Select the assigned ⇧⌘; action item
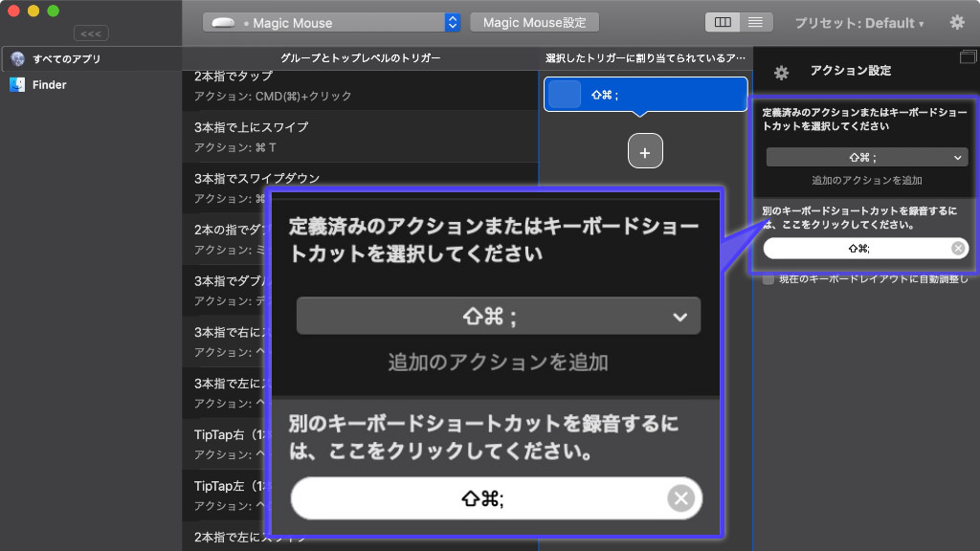980x551 pixels. click(645, 95)
